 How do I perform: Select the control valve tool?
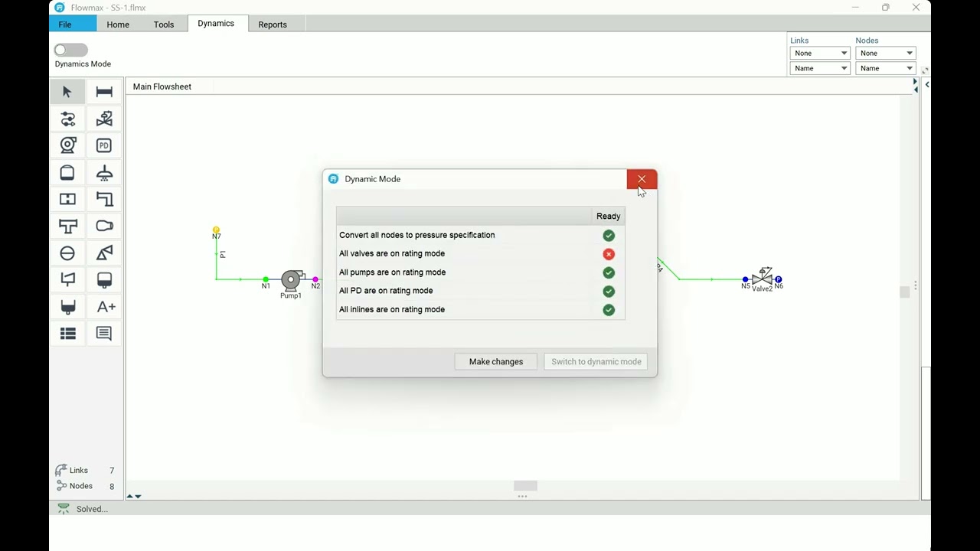104,119
